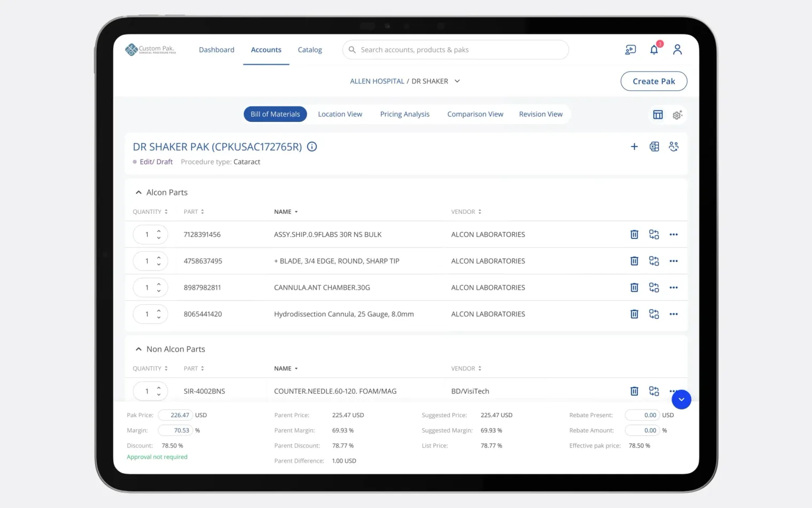Viewport: 812px width, 508px height.
Task: Switch to Pricing Analysis tab
Action: [405, 114]
